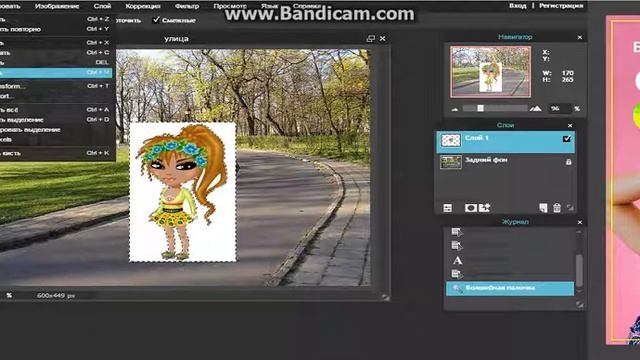Choose the redo entry with Ctrl+Y shortcut
This screenshot has height=360, width=640.
tap(56, 29)
